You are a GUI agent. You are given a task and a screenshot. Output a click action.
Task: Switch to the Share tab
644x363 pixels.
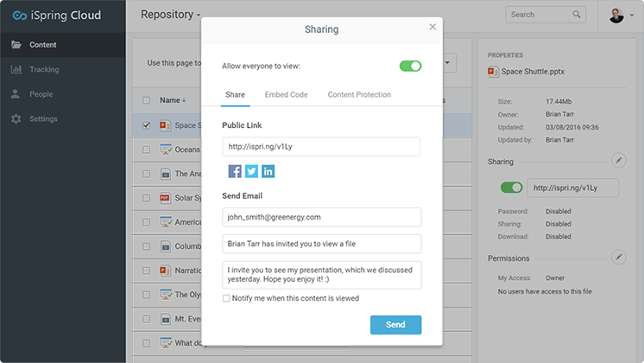point(235,95)
